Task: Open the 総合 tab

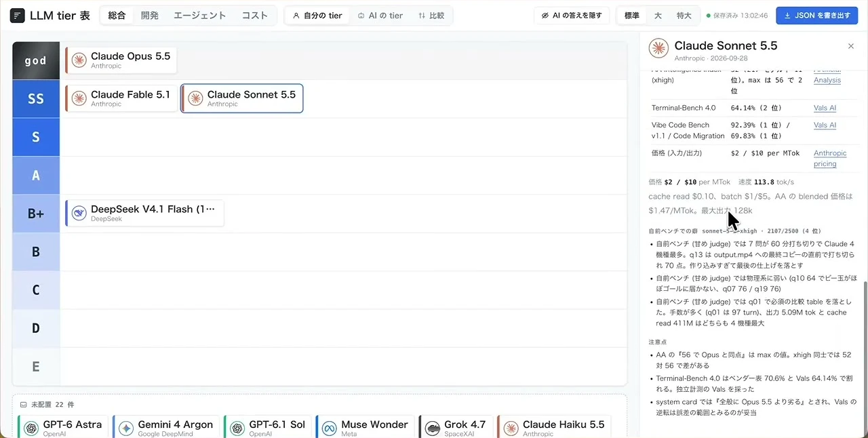Action: coord(117,16)
